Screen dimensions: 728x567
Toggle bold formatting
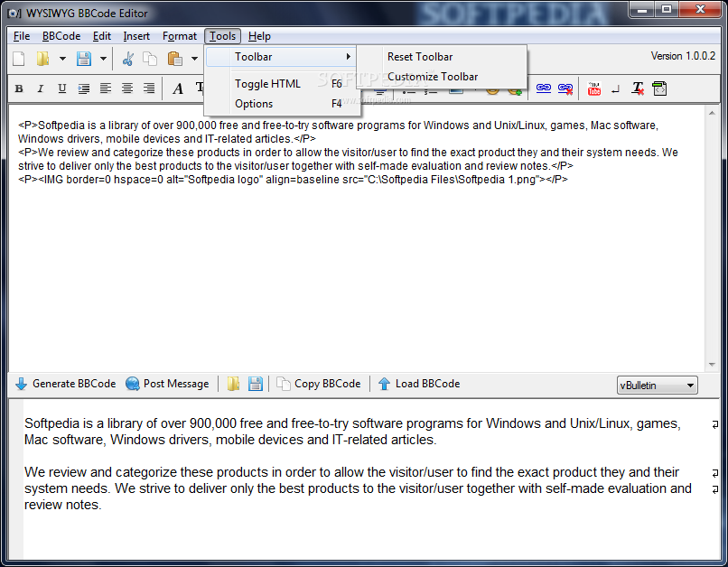19,88
